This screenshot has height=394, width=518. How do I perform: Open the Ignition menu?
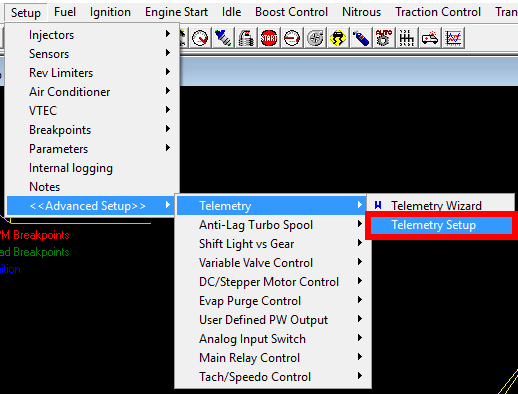point(110,12)
